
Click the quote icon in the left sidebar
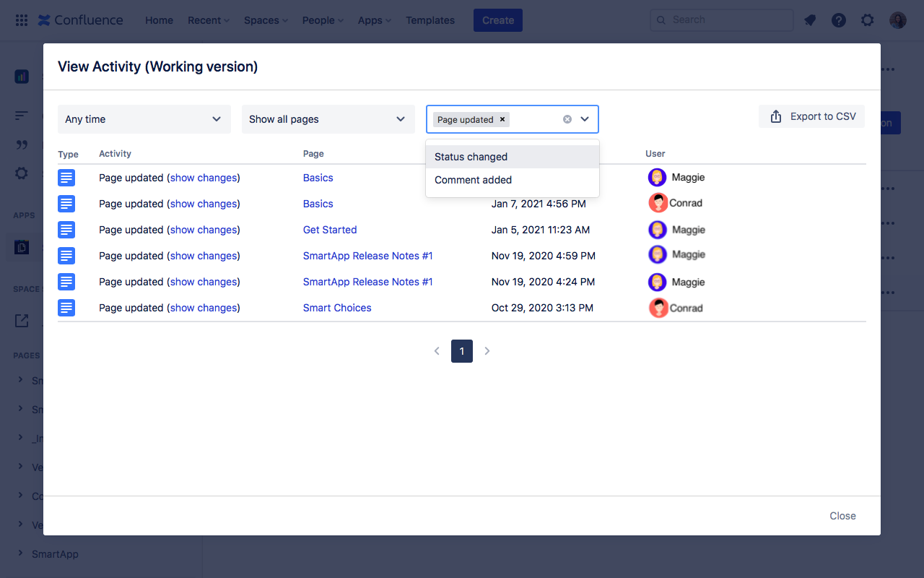21,144
